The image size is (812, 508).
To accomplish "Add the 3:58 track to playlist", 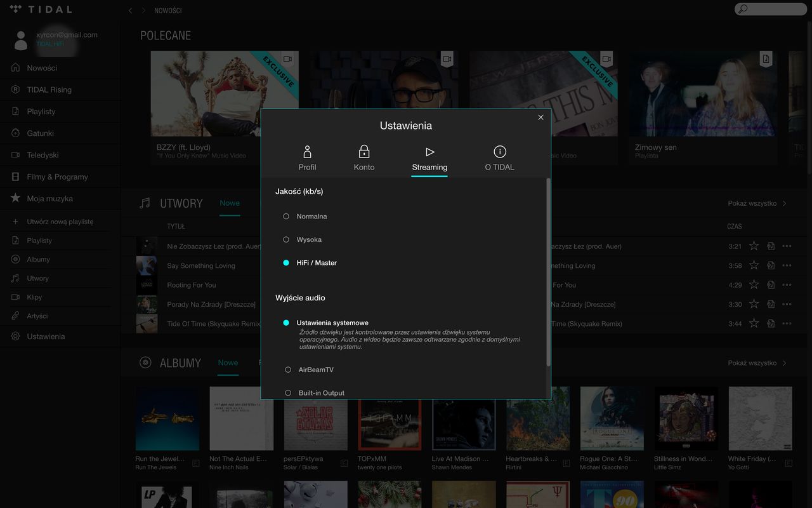I will pyautogui.click(x=771, y=265).
